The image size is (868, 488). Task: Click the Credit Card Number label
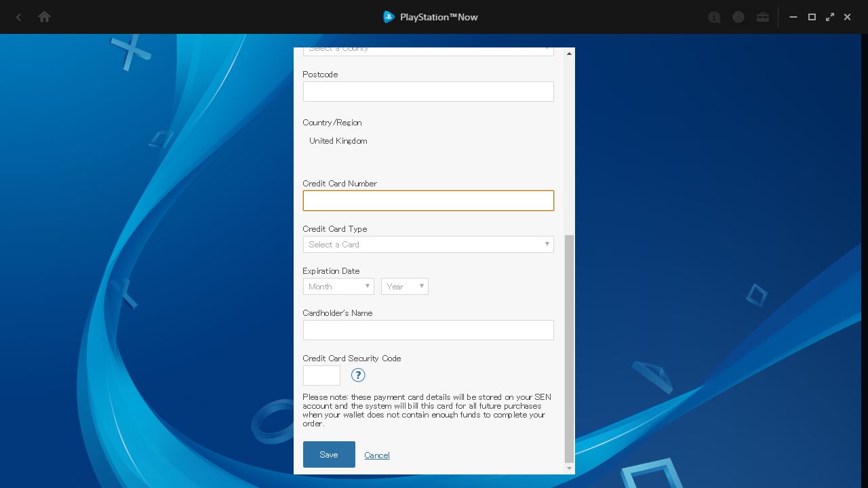pyautogui.click(x=340, y=184)
